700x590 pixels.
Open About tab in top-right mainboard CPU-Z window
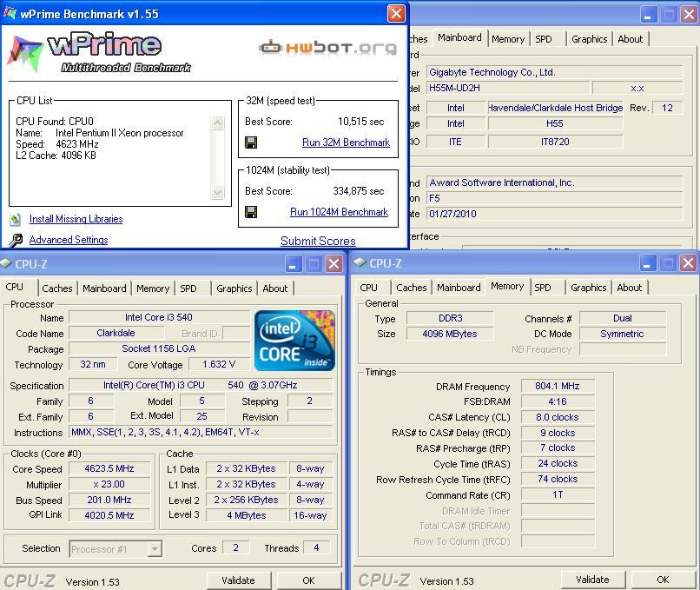[631, 39]
